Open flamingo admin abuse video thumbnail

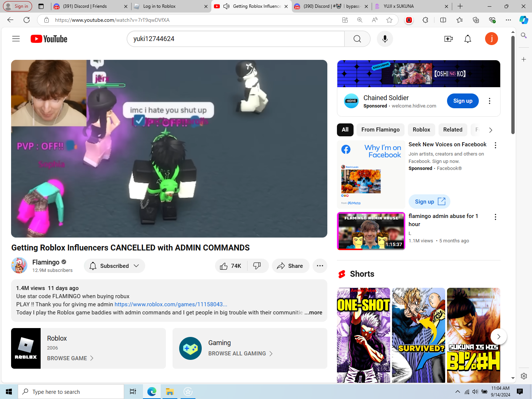coord(371,231)
